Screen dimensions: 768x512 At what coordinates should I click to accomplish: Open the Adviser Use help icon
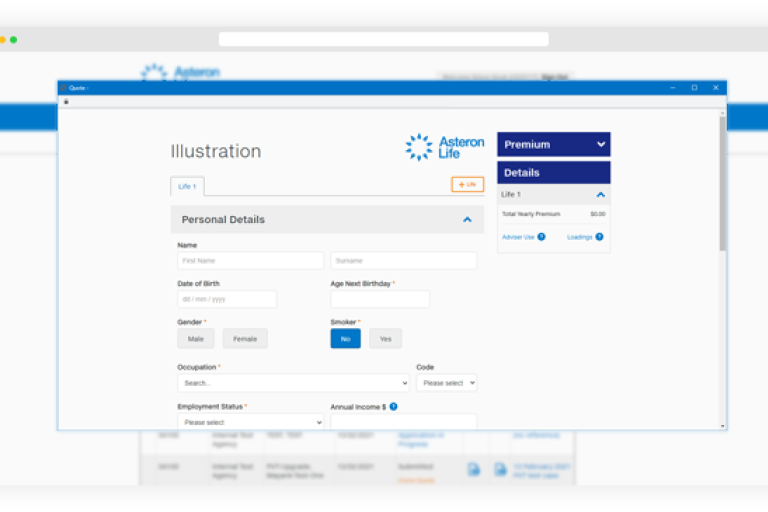tap(541, 237)
